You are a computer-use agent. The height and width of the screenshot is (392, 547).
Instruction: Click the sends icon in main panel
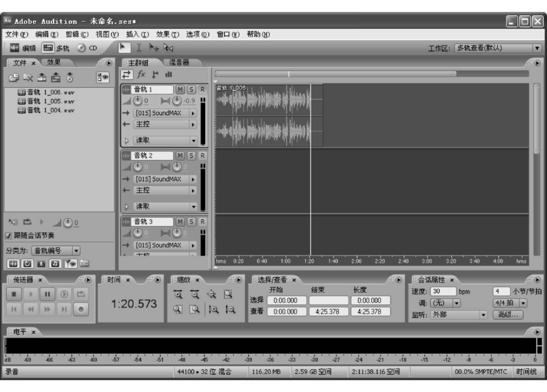tap(155, 75)
